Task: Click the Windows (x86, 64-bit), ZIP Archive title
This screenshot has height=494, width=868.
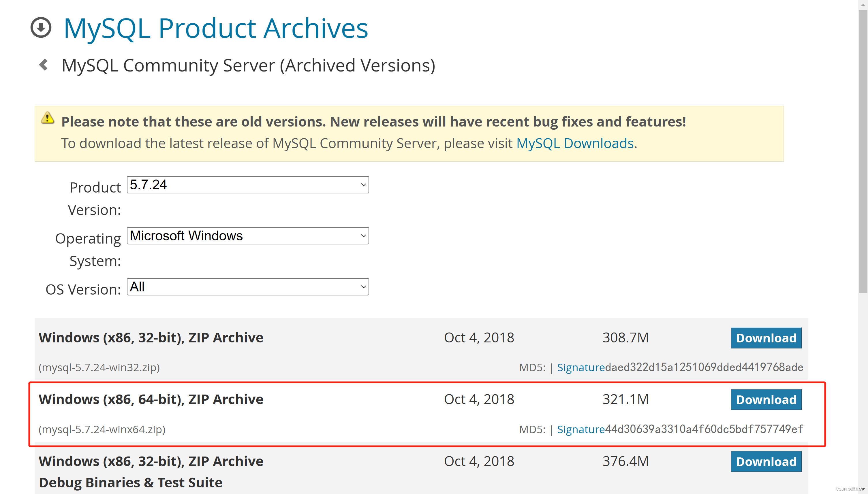Action: point(151,399)
